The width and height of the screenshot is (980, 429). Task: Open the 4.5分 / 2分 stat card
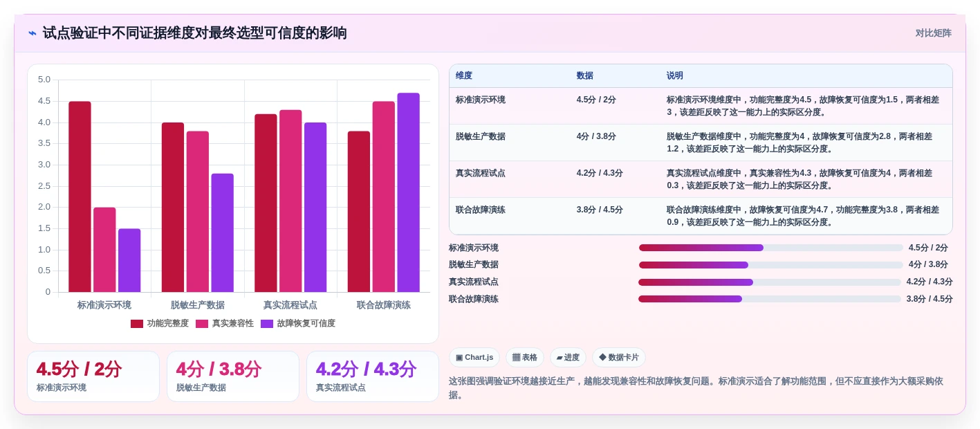pyautogui.click(x=93, y=376)
